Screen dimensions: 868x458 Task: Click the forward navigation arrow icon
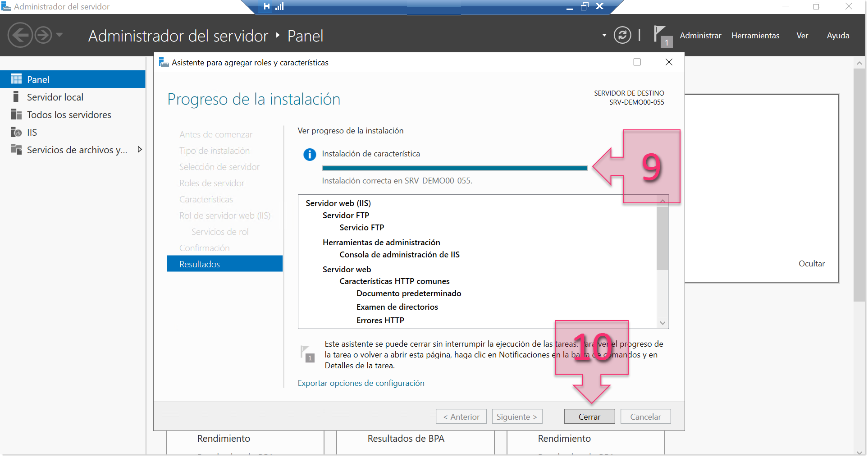[x=43, y=35]
